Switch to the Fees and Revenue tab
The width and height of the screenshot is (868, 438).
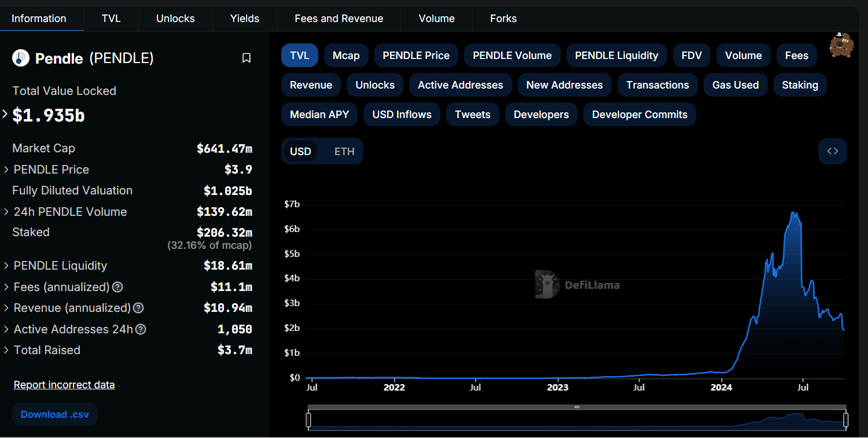point(339,19)
